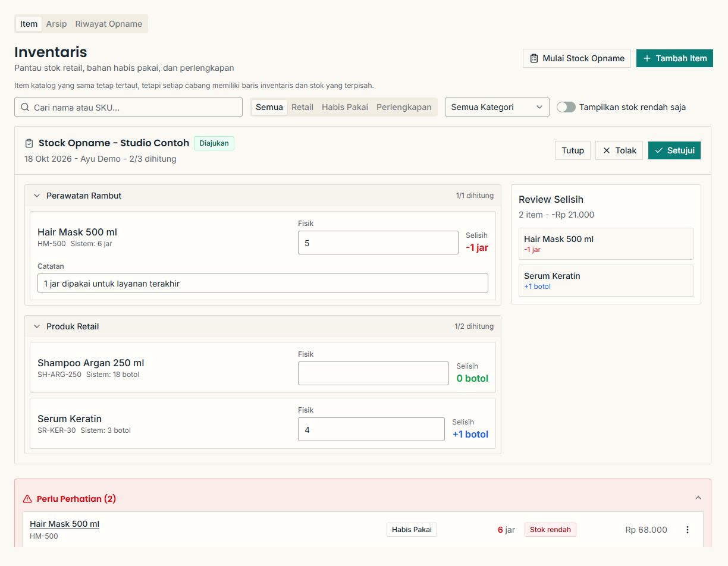Click the Diajukan status badge

coord(214,143)
